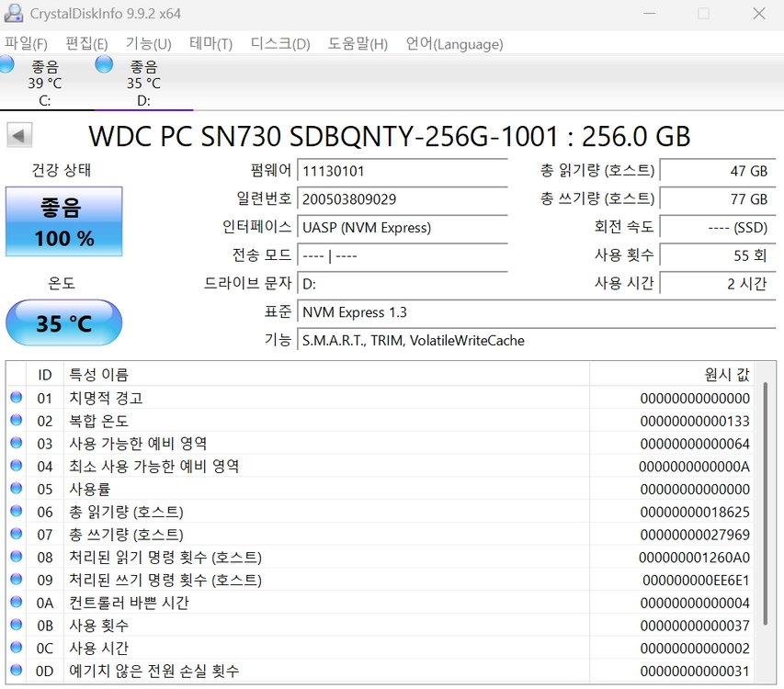Click the status orb for 03 사용 가능한 예비 영역

(16, 443)
